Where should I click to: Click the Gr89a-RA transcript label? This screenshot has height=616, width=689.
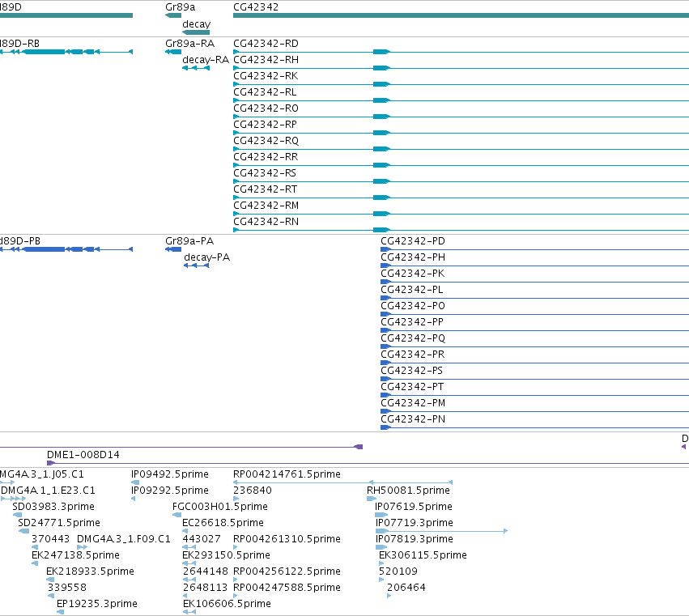(189, 44)
